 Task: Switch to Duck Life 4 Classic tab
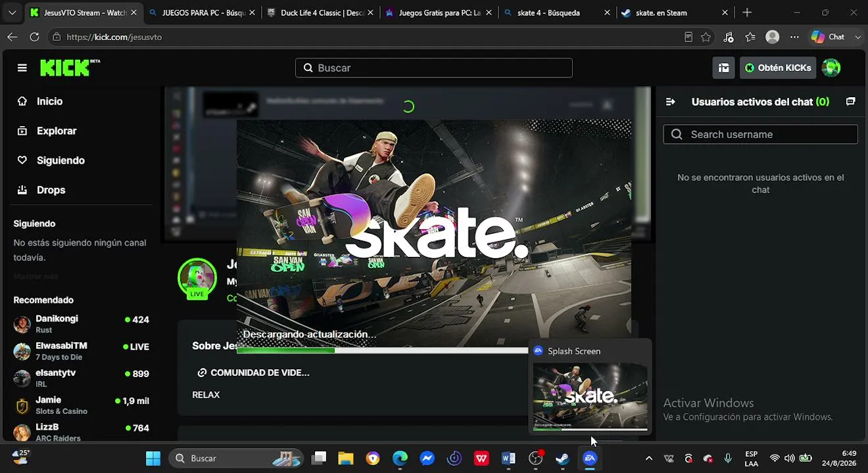tap(322, 12)
